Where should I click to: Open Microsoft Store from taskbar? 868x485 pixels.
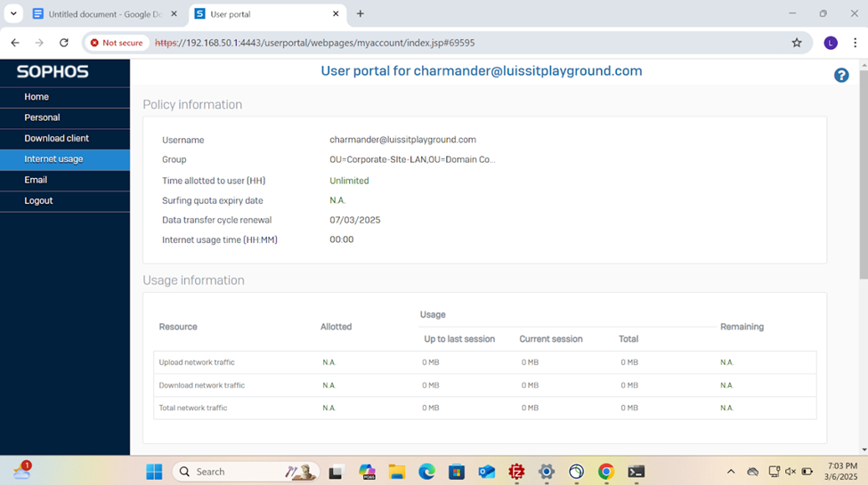(456, 472)
